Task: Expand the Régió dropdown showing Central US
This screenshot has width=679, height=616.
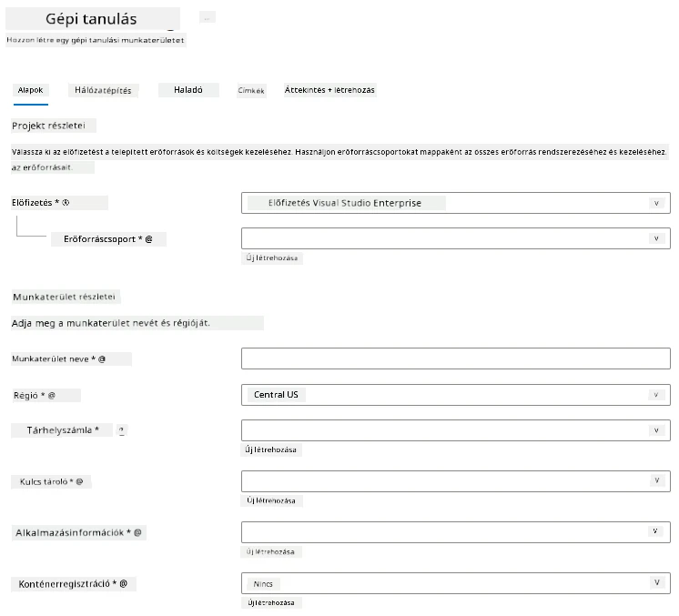Action: 456,395
